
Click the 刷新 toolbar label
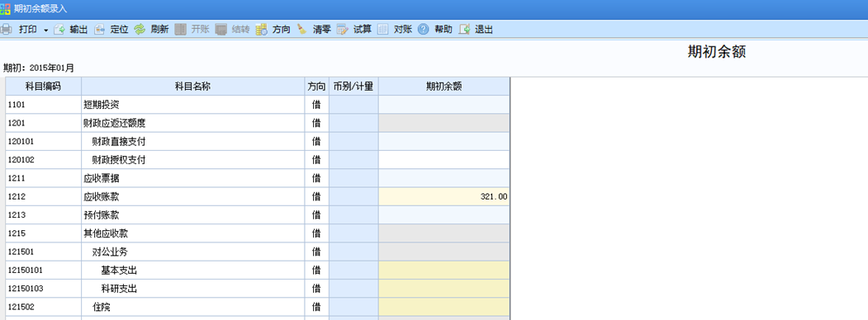pos(159,30)
